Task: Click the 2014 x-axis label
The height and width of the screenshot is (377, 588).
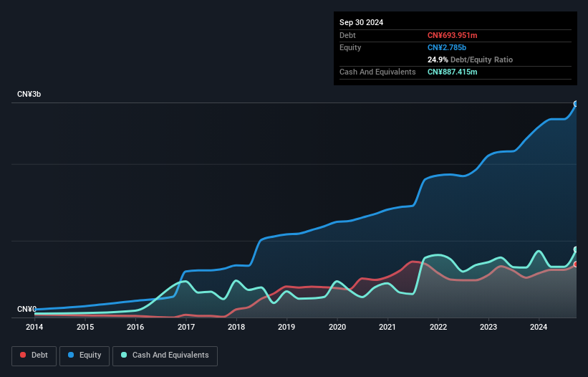Action: pos(34,327)
